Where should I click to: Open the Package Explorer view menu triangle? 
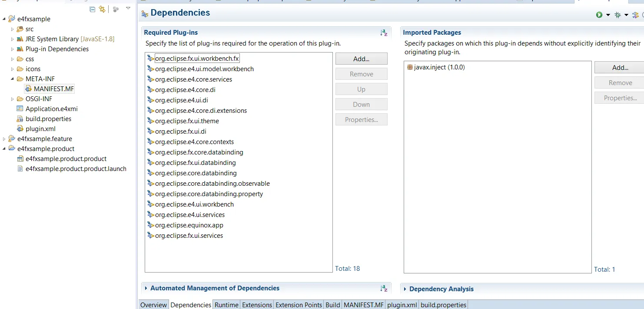(128, 8)
